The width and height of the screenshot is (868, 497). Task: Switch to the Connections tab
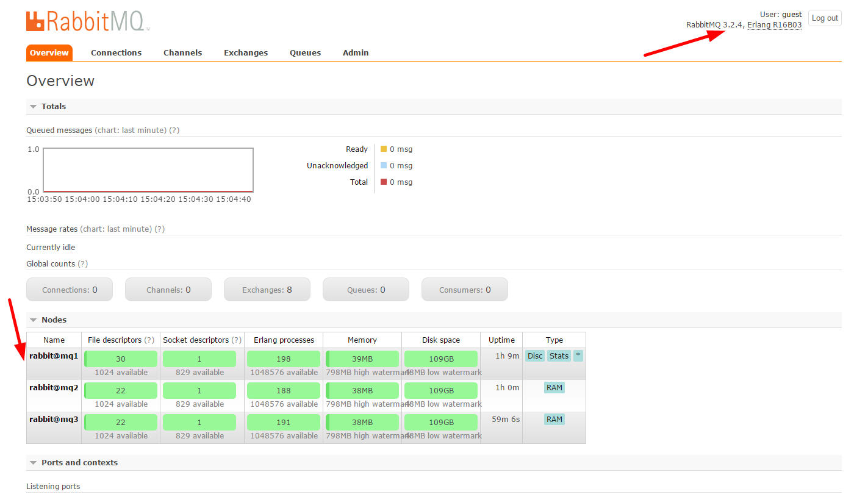coord(116,52)
